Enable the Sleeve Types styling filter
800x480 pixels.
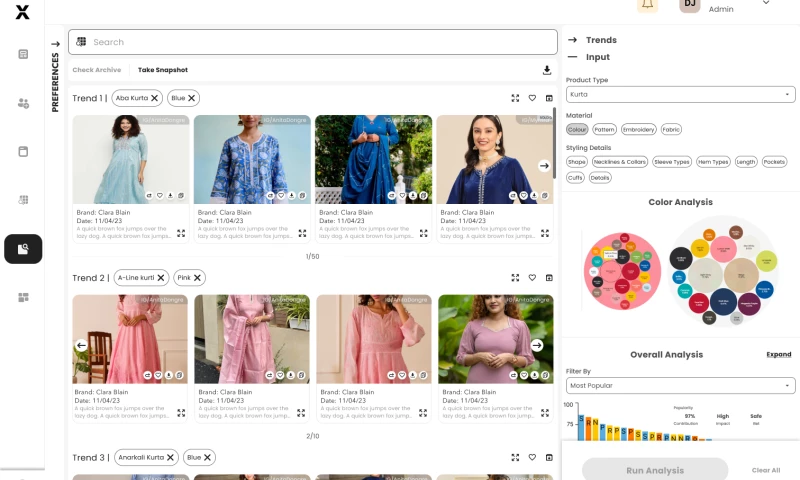pyautogui.click(x=672, y=161)
